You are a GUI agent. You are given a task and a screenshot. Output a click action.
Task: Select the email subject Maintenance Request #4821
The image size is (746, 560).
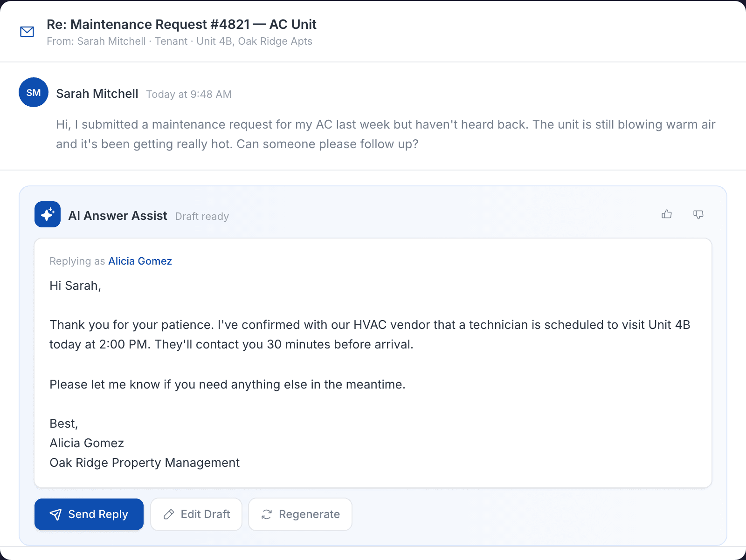point(181,24)
